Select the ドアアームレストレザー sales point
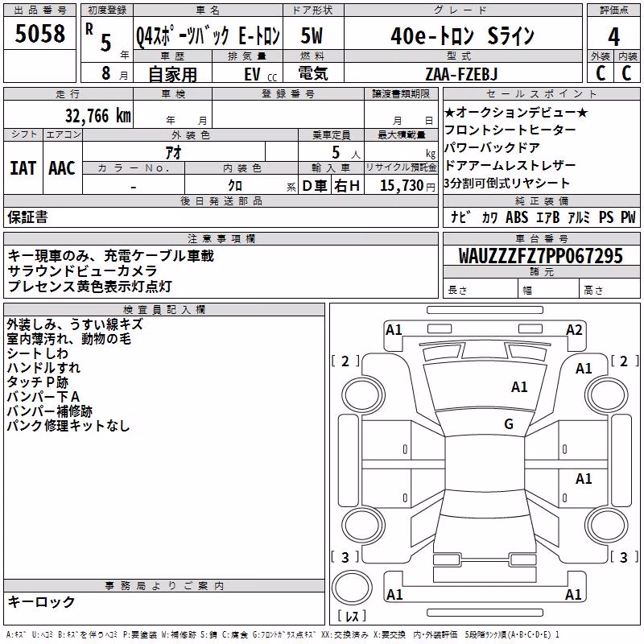The width and height of the screenshot is (644, 644). click(510, 165)
